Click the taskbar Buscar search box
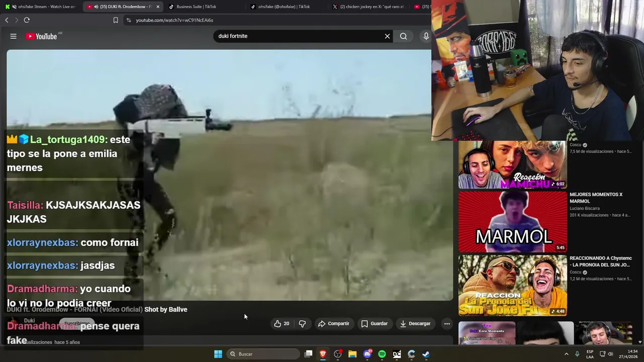The width and height of the screenshot is (644, 362). [263, 354]
